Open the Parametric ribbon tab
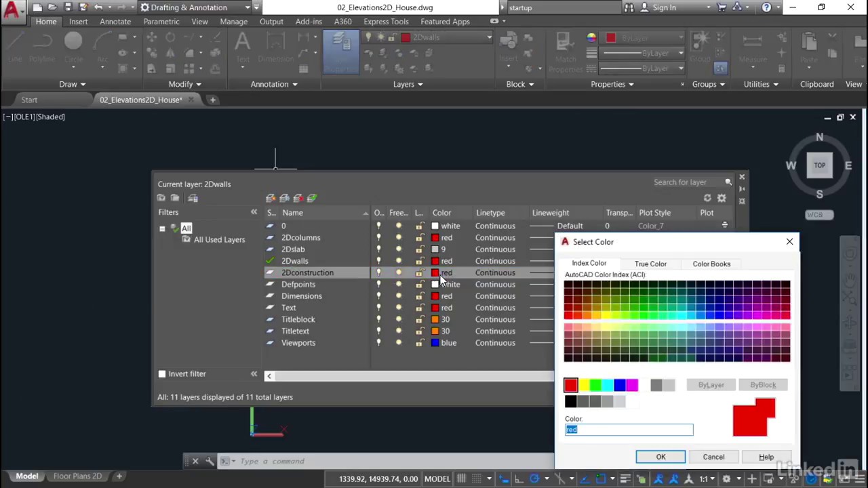868x488 pixels. click(161, 22)
